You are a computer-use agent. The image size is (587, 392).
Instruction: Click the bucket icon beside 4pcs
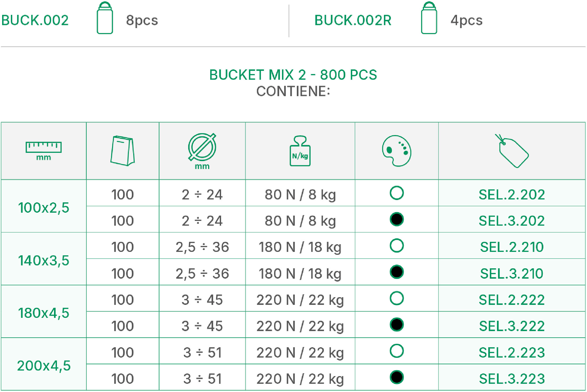pos(429,18)
